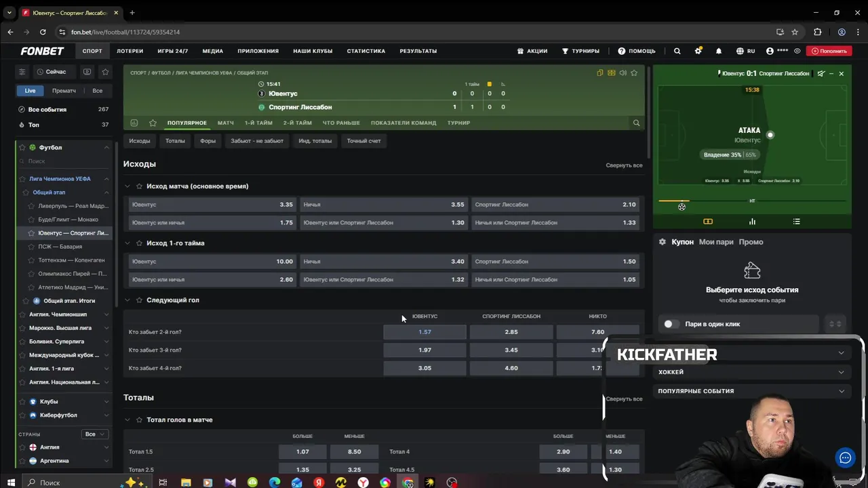Viewport: 868px width, 488px height.
Task: Open the sidebar filter settings icon
Action: 22,72
